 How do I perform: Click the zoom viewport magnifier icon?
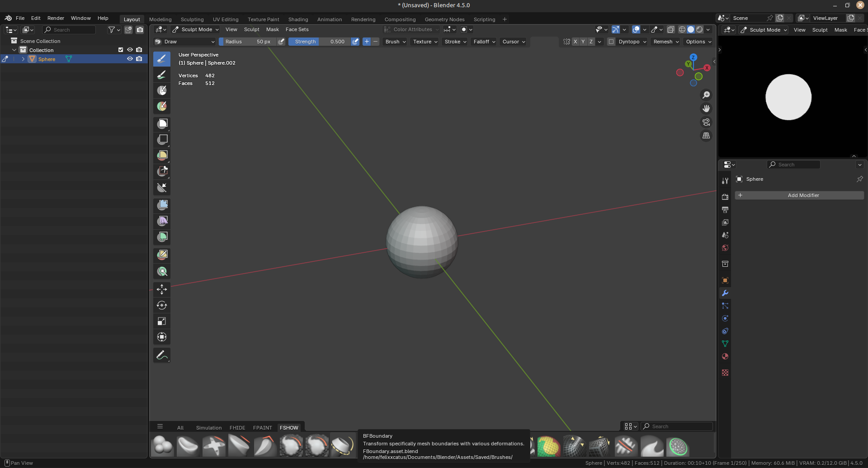point(706,95)
